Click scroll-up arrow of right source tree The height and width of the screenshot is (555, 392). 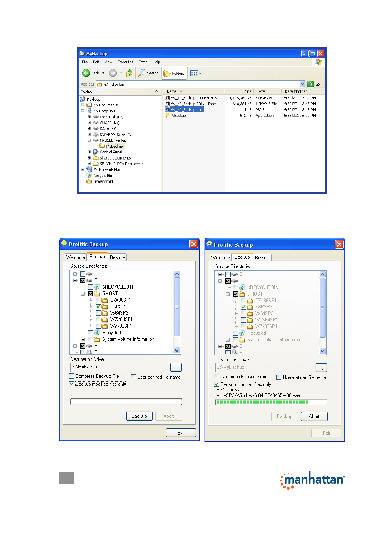click(x=323, y=274)
